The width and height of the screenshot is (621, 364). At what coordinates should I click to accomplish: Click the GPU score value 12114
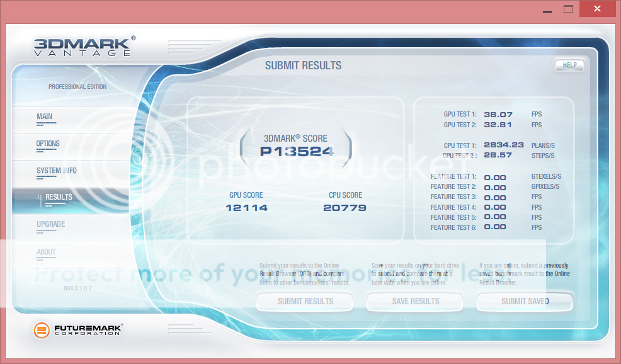(x=246, y=208)
